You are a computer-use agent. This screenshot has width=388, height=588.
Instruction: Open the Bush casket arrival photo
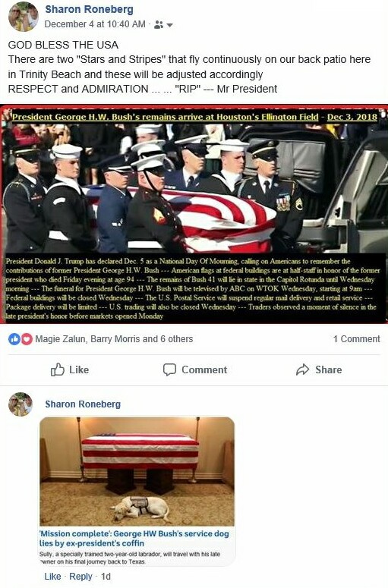click(194, 214)
